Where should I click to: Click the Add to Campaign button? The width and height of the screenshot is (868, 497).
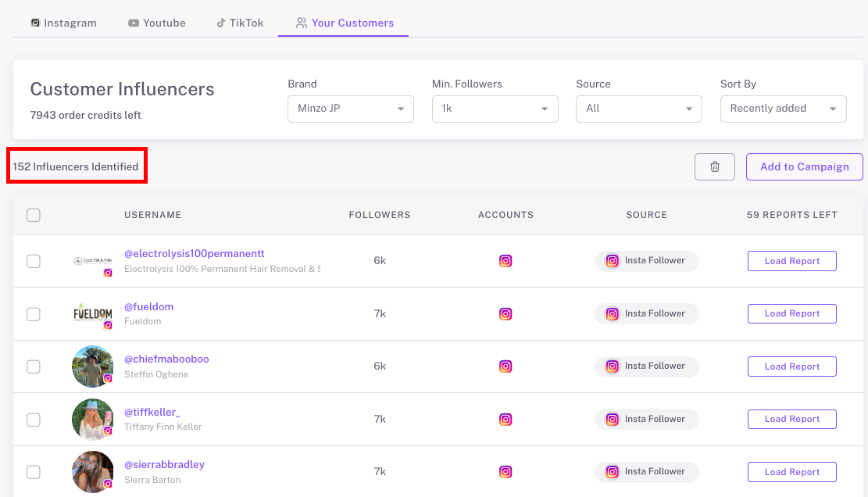[804, 166]
